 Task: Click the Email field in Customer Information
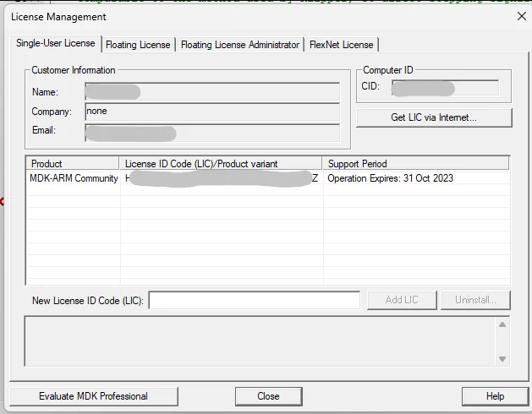click(212, 133)
